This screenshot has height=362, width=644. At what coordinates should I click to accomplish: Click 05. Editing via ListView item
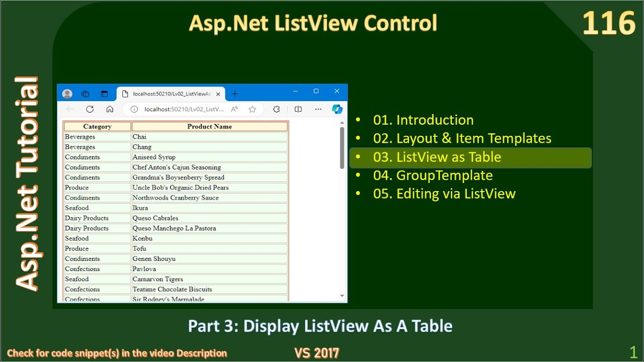[444, 194]
